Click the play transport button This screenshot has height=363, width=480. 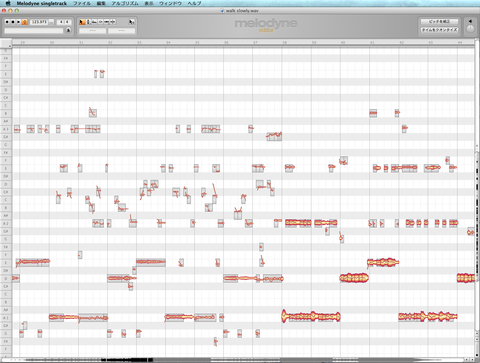(x=18, y=22)
